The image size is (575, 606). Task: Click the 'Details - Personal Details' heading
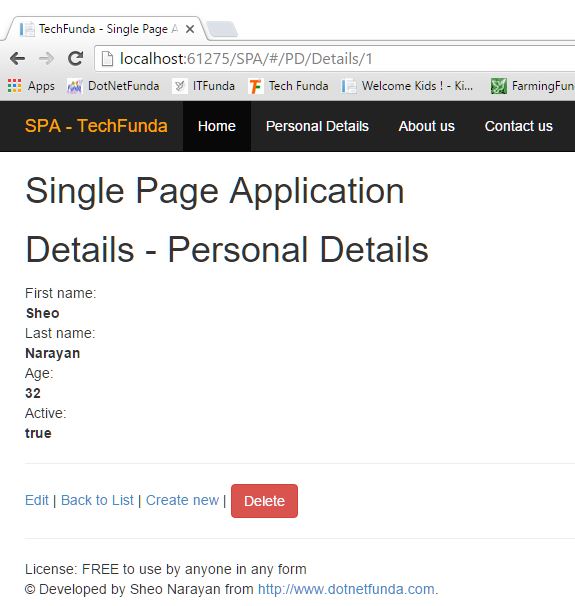[227, 250]
